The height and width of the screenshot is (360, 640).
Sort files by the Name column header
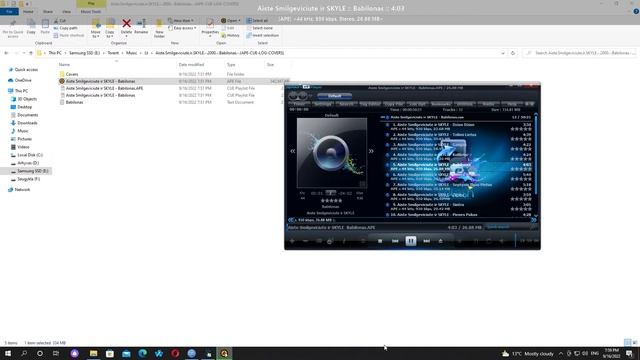(64, 64)
